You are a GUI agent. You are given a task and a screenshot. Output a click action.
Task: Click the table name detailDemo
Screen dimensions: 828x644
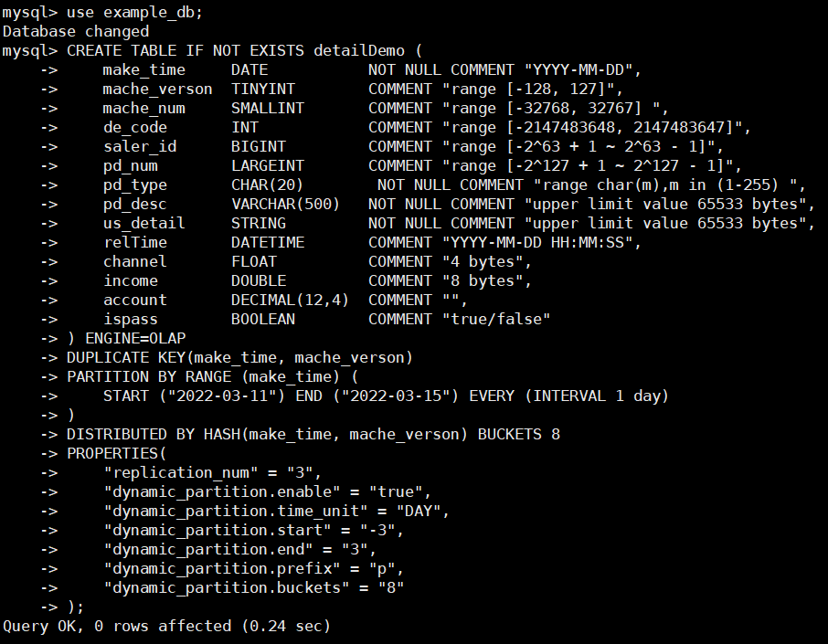pyautogui.click(x=359, y=50)
